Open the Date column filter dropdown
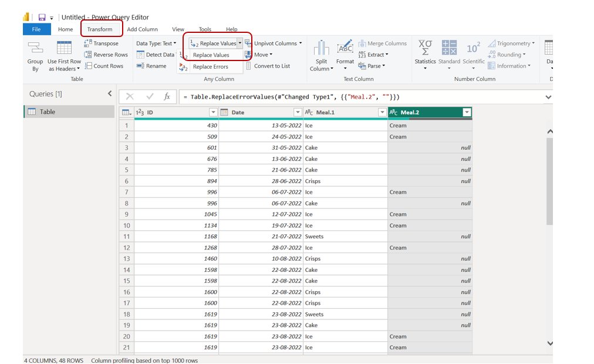 [298, 112]
